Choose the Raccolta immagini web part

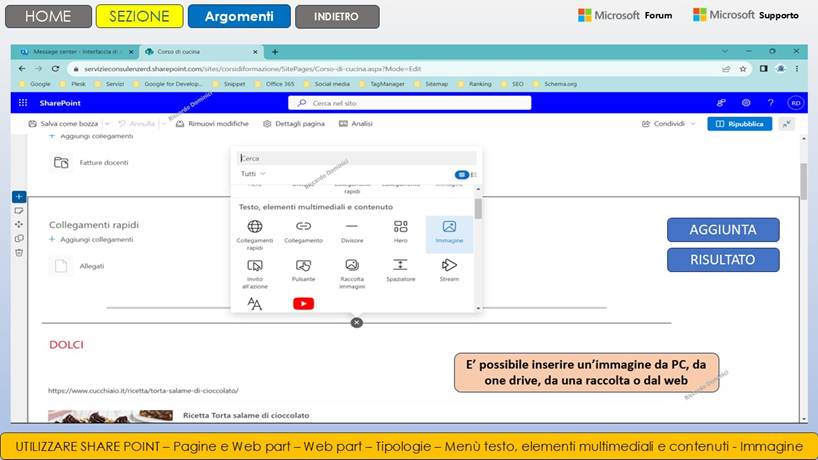tap(352, 274)
